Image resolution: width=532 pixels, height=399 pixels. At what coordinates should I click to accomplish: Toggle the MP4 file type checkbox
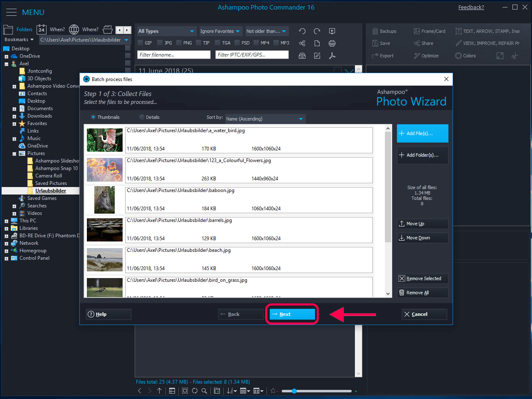(256, 43)
